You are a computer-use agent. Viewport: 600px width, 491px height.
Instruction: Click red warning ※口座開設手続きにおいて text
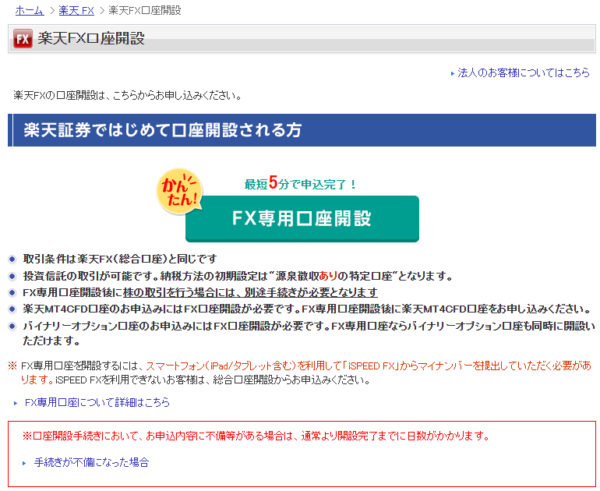click(256, 436)
